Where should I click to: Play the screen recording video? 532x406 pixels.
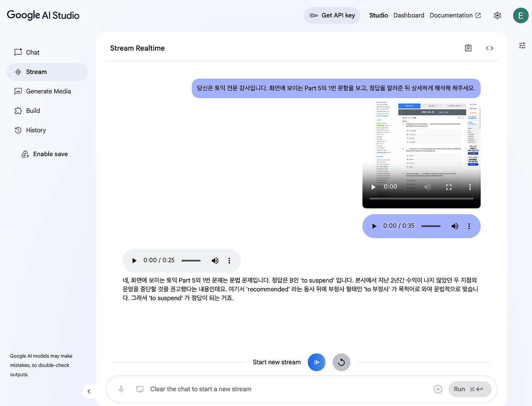373,187
